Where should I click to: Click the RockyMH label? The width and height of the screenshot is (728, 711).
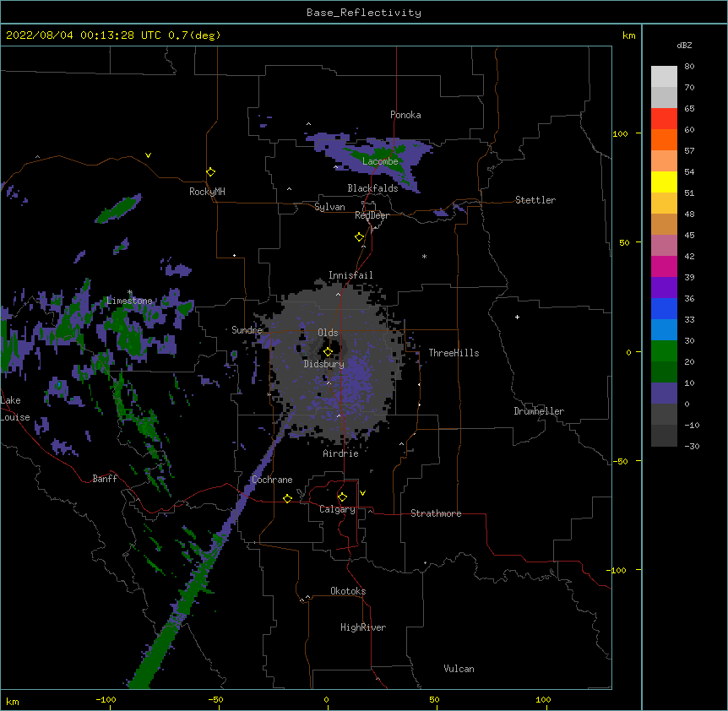[x=207, y=192]
